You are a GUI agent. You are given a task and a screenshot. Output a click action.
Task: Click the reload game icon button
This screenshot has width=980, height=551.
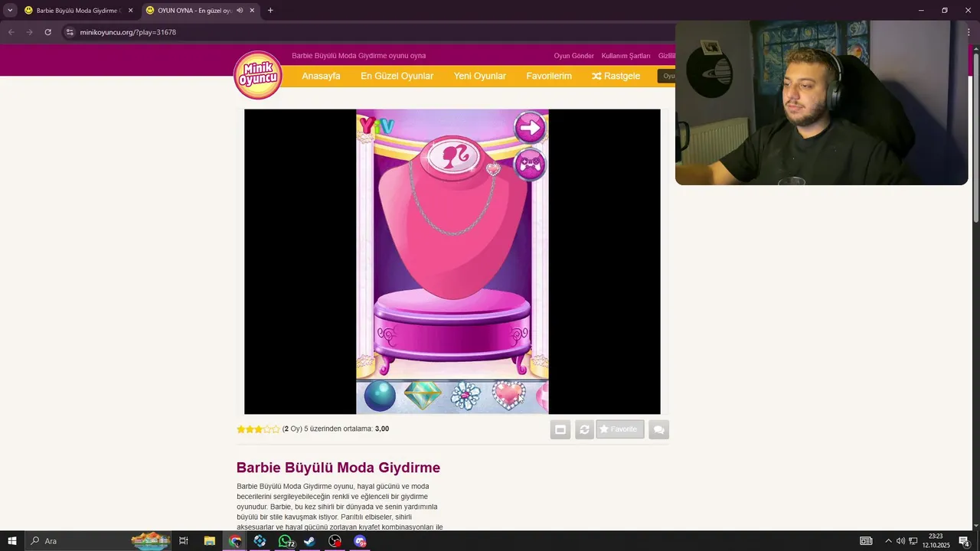pyautogui.click(x=584, y=429)
